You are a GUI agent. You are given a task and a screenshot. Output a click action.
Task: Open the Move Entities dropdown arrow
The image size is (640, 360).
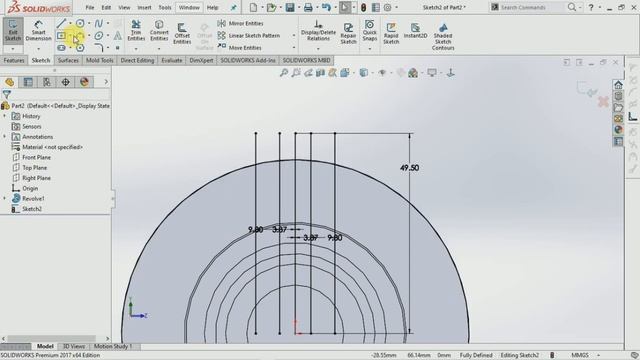293,48
